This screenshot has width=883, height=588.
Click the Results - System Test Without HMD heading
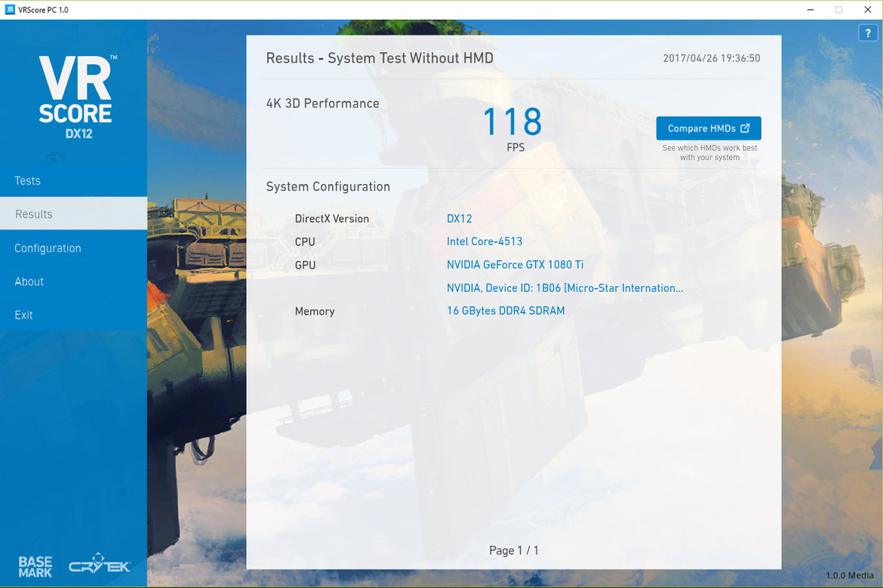[380, 58]
